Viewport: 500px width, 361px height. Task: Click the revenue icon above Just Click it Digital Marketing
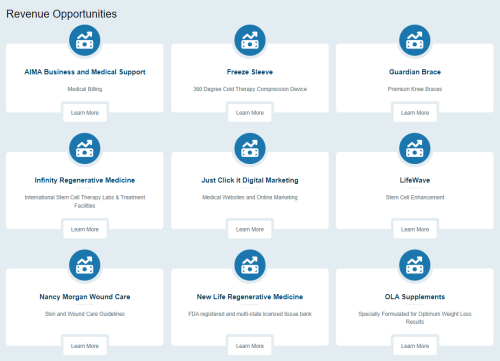pos(250,148)
